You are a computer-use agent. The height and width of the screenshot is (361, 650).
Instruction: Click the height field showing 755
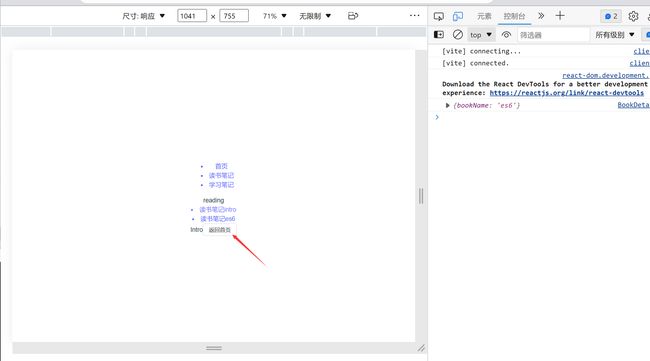234,16
